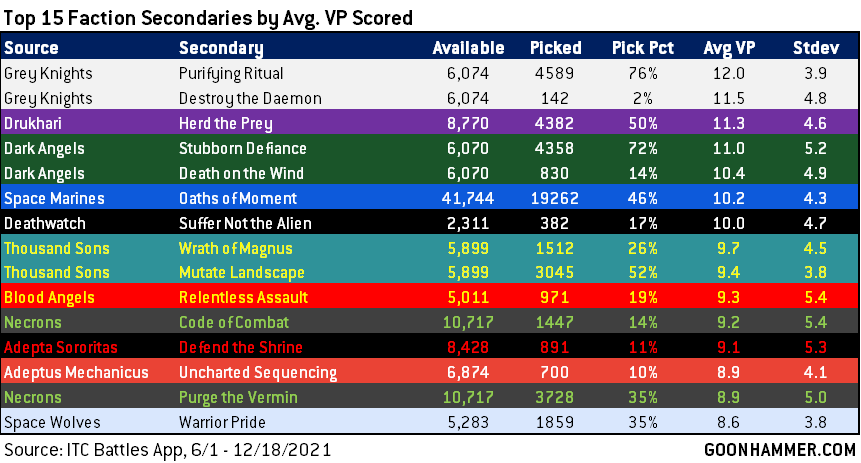Viewport: 861px width, 463px height.
Task: Sort by the Available column header
Action: pos(469,48)
